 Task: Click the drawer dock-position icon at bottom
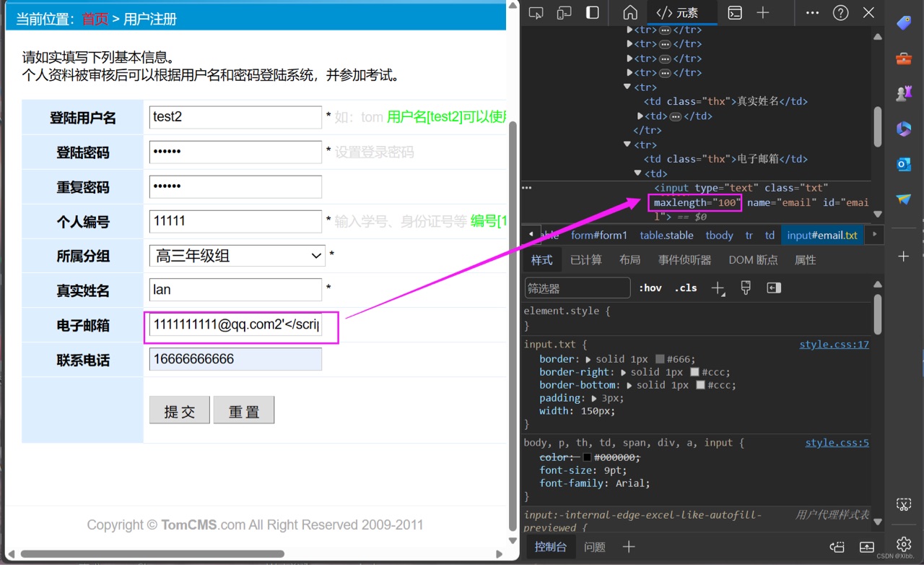click(x=837, y=547)
